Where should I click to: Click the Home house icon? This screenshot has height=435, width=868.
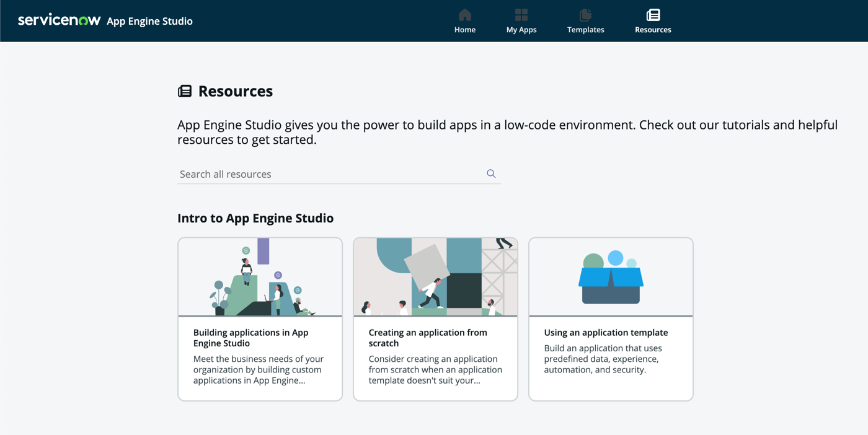(x=465, y=15)
